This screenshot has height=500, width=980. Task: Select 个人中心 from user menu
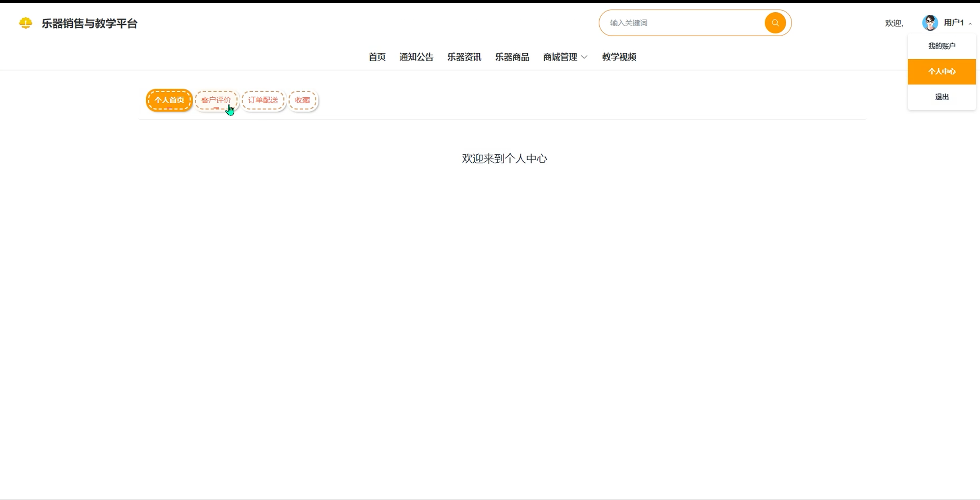941,72
